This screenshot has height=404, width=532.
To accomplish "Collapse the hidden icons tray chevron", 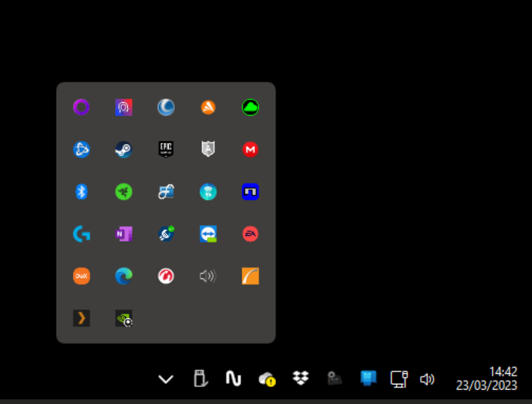I will coord(166,379).
